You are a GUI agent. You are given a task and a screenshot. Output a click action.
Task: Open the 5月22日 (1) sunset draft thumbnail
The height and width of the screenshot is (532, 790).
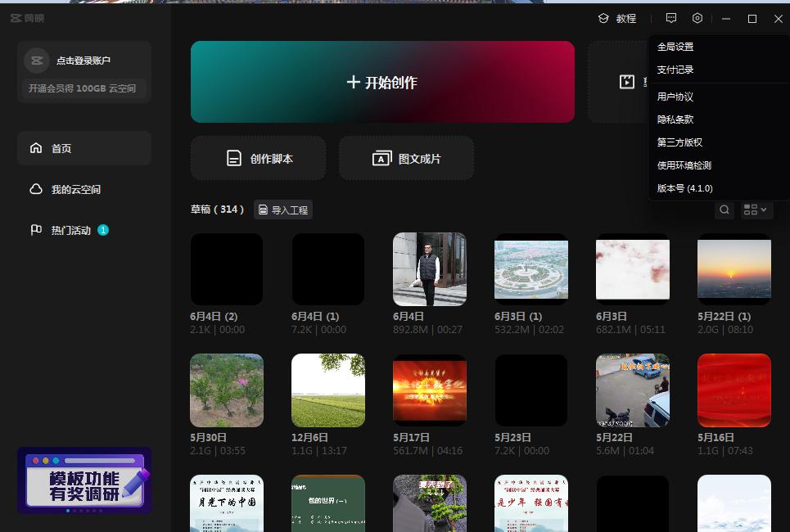734,269
